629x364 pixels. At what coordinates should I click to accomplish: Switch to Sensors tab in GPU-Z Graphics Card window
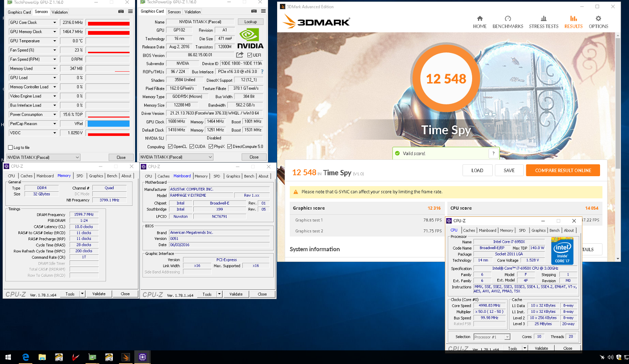(x=174, y=12)
